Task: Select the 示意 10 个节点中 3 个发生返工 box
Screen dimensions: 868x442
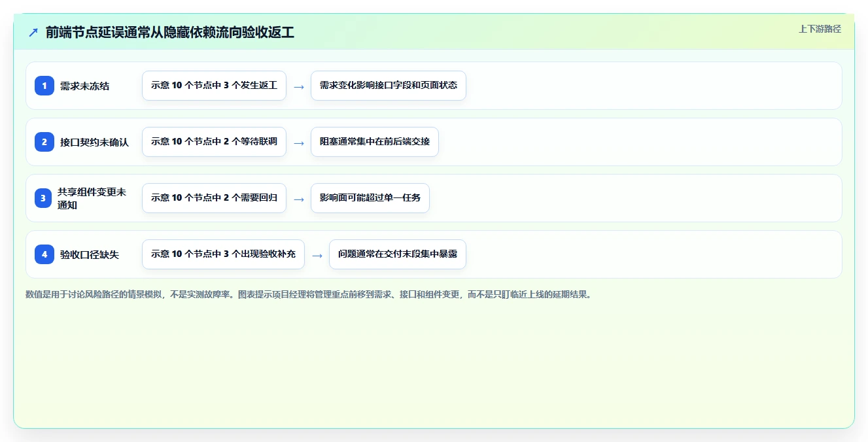Action: pyautogui.click(x=214, y=86)
